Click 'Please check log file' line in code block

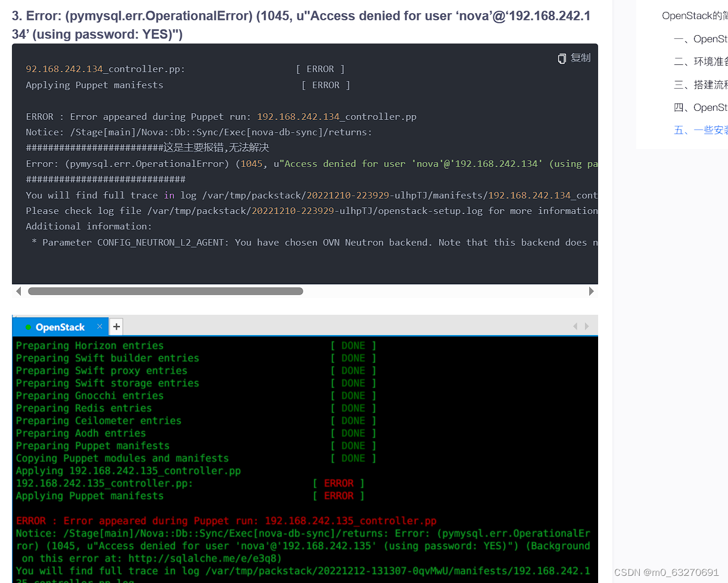coord(312,211)
